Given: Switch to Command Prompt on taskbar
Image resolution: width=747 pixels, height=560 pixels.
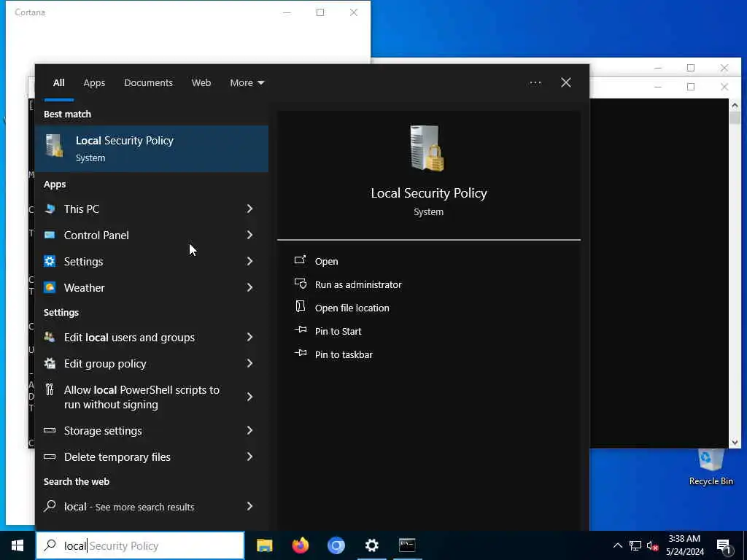Looking at the screenshot, I should click(x=407, y=545).
